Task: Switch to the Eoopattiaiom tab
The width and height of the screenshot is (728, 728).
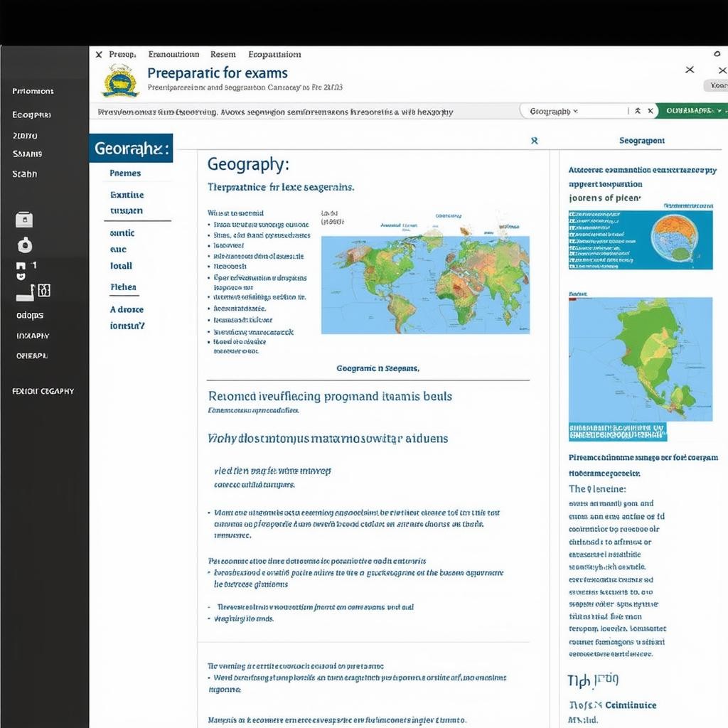Action: coord(274,54)
